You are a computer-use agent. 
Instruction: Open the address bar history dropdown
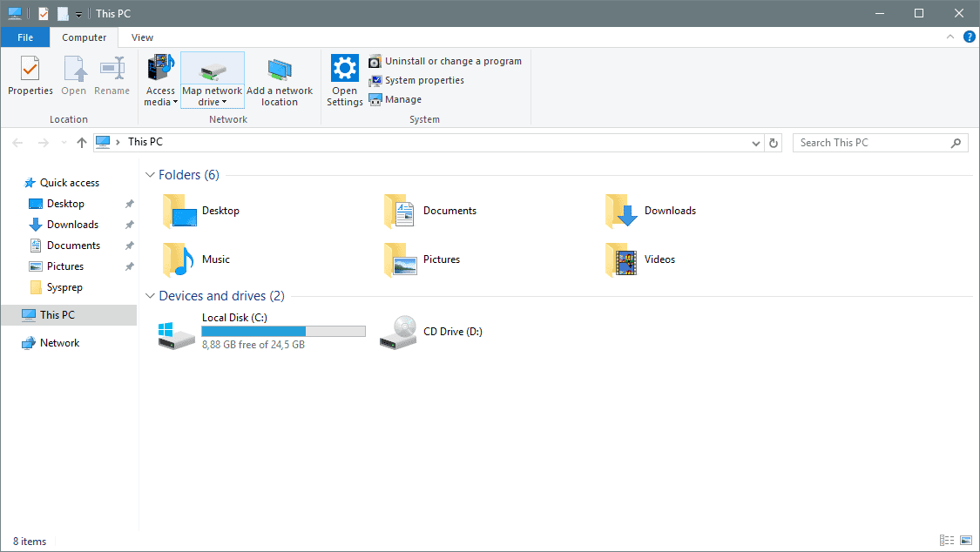pos(755,142)
